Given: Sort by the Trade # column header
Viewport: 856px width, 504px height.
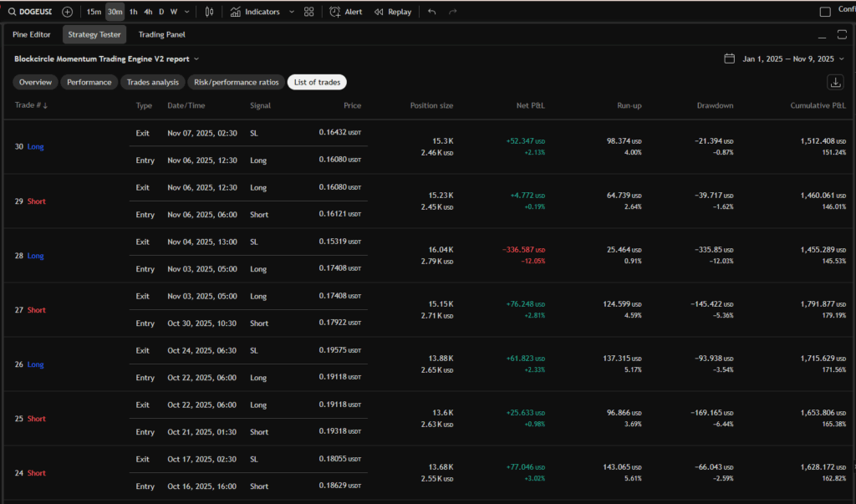Looking at the screenshot, I should (31, 105).
